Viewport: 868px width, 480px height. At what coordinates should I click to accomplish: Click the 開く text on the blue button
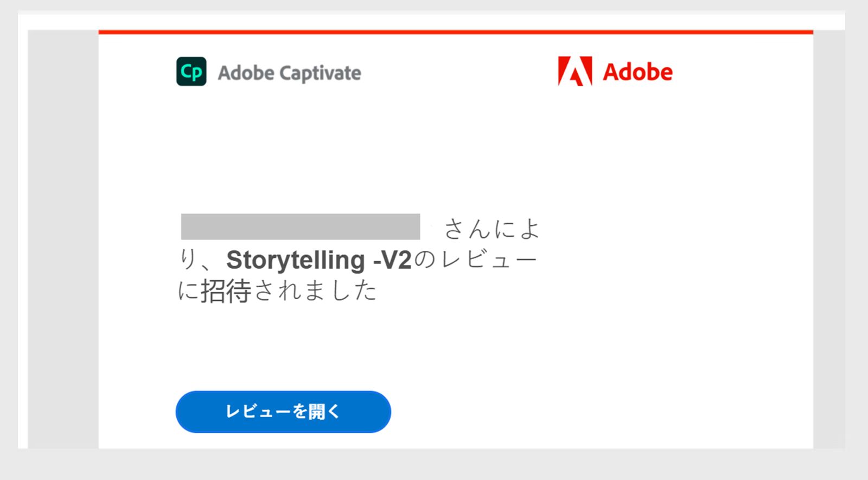[324, 412]
